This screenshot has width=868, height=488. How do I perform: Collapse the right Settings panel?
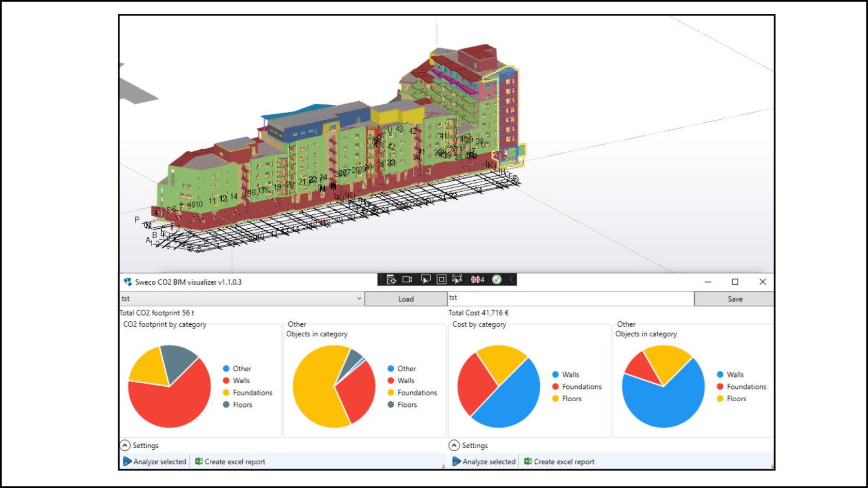454,445
